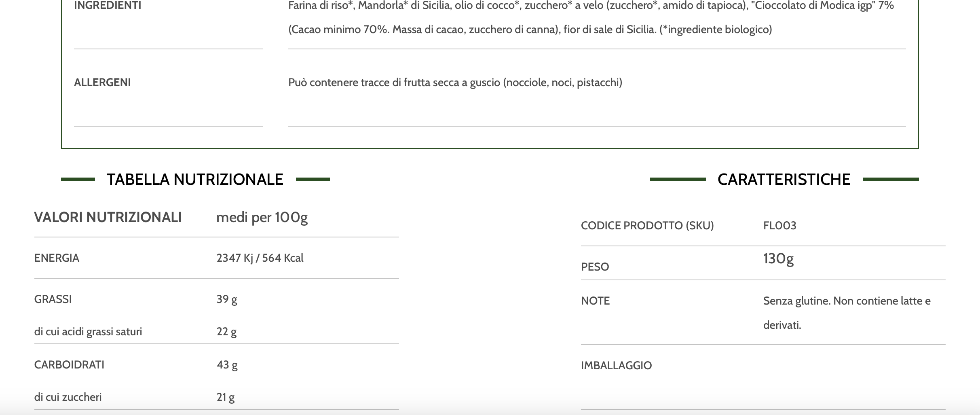
Task: Click the CARATTERISTICHE section heading
Action: click(x=784, y=180)
